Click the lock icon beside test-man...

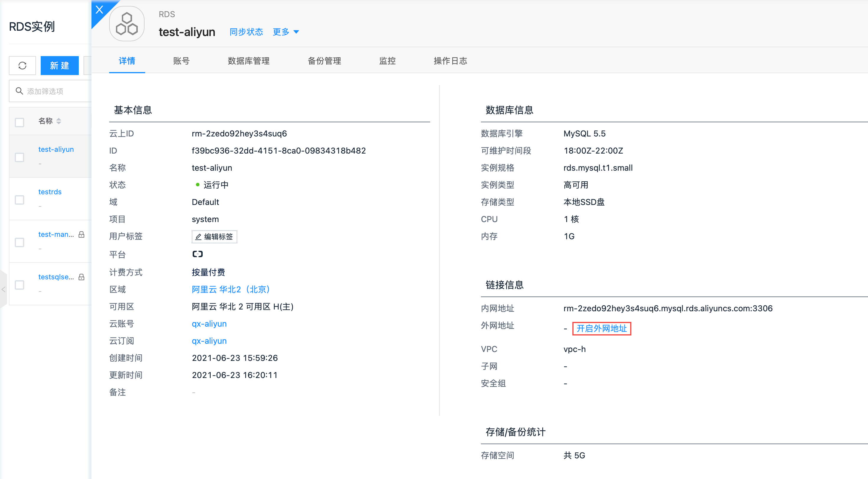[81, 234]
